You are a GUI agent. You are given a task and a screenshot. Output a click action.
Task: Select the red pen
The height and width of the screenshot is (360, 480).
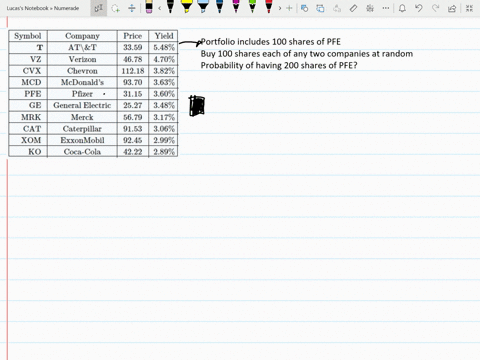(269, 7)
